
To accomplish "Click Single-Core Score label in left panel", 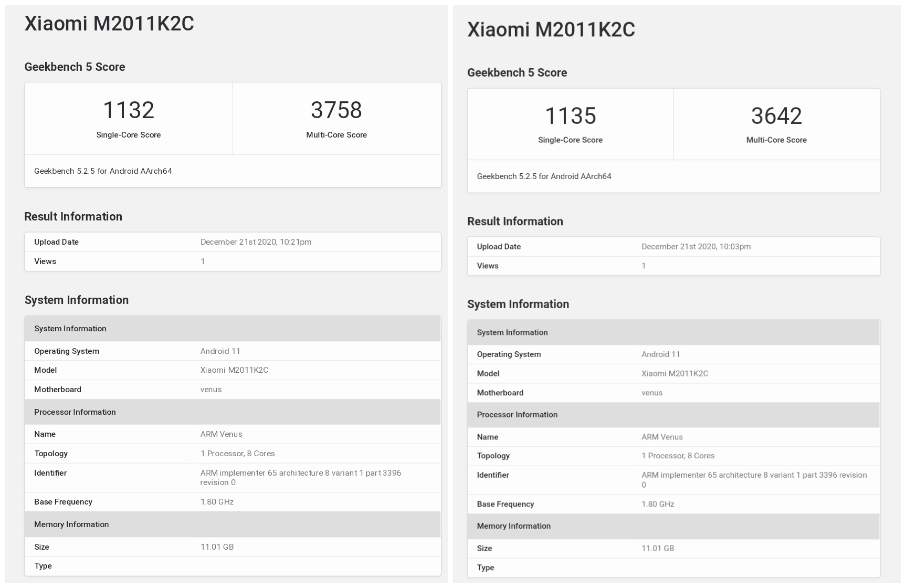I will 129,135.
